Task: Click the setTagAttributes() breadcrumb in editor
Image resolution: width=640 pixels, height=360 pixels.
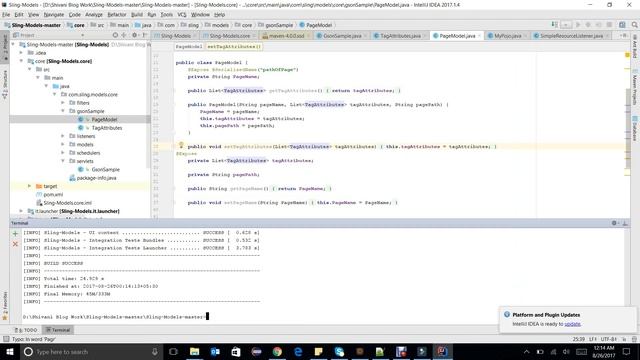Action: (234, 47)
